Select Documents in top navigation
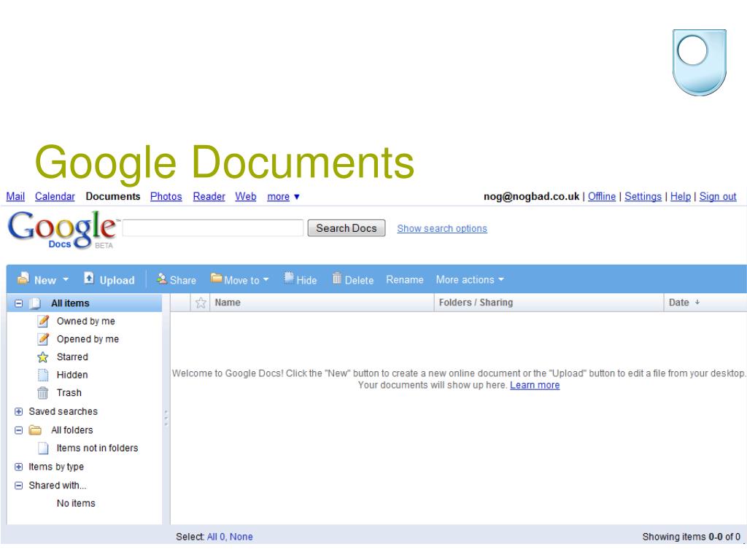Image resolution: width=747 pixels, height=560 pixels. pyautogui.click(x=113, y=196)
